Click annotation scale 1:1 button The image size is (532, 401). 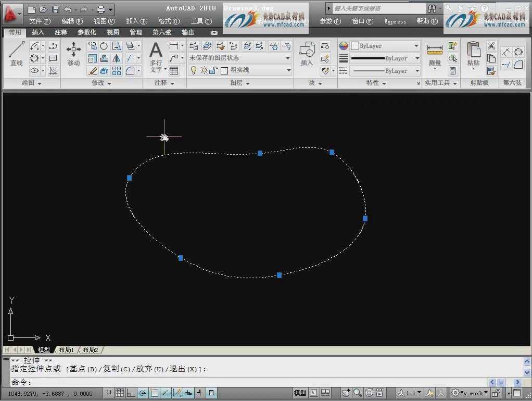coord(410,393)
